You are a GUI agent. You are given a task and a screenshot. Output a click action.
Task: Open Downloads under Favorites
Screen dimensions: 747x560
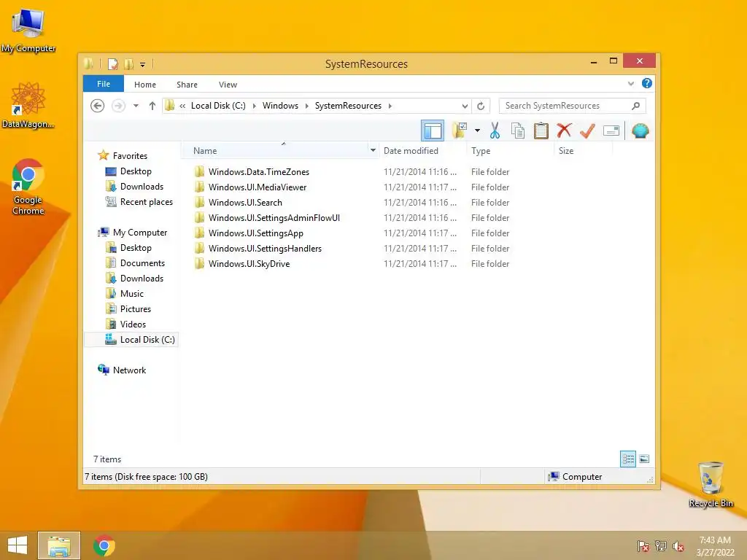tap(142, 186)
